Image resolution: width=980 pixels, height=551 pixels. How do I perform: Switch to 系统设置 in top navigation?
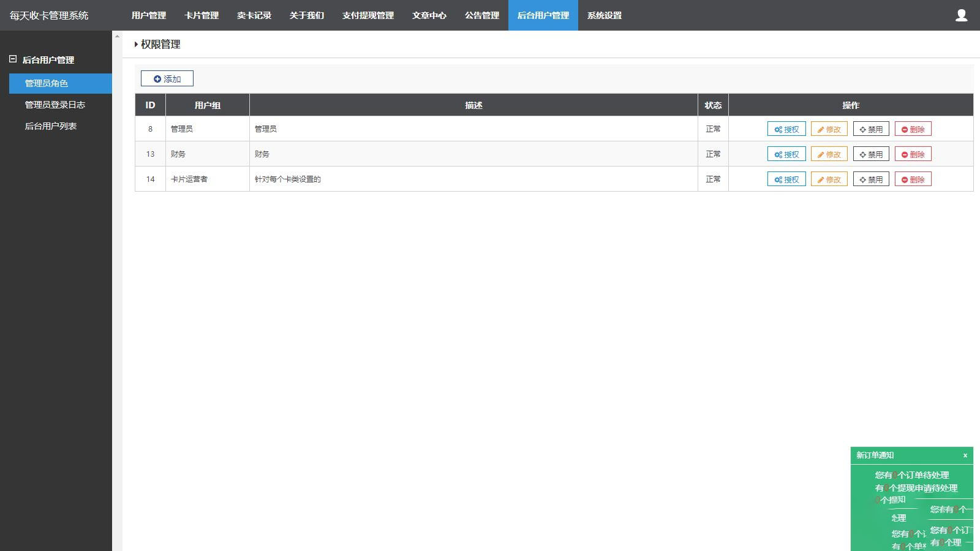[x=604, y=15]
